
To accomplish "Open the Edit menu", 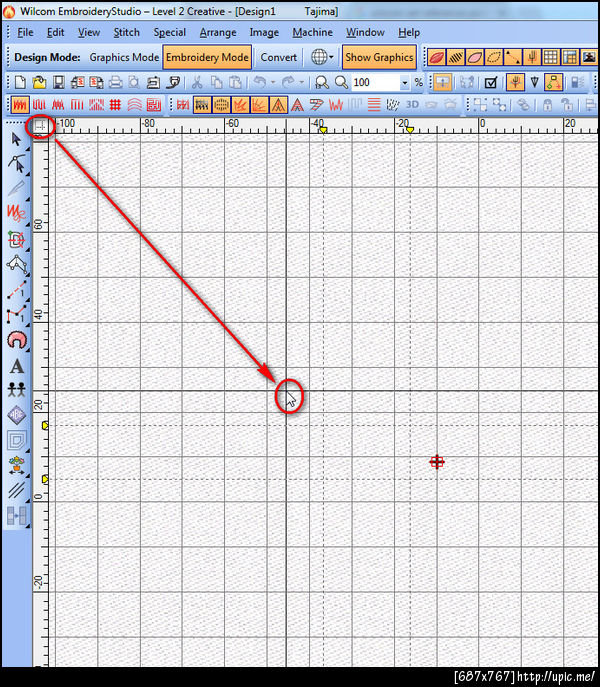I will point(55,32).
